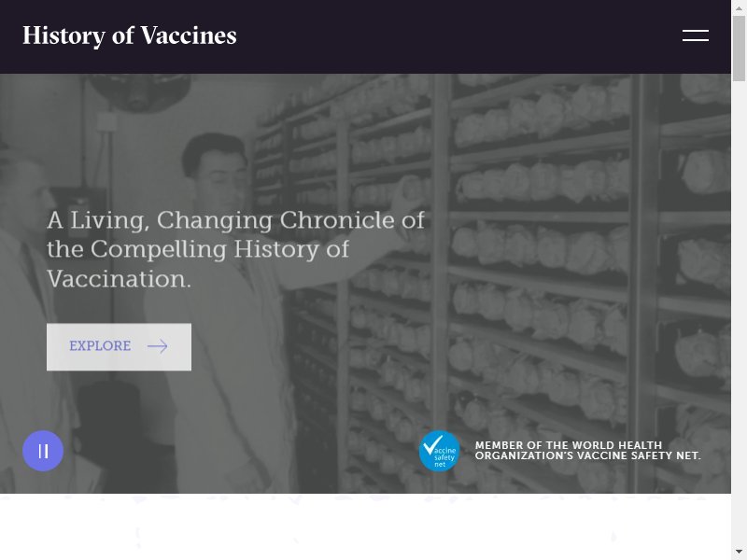Click the scrollbar track below the thumb

739,310
